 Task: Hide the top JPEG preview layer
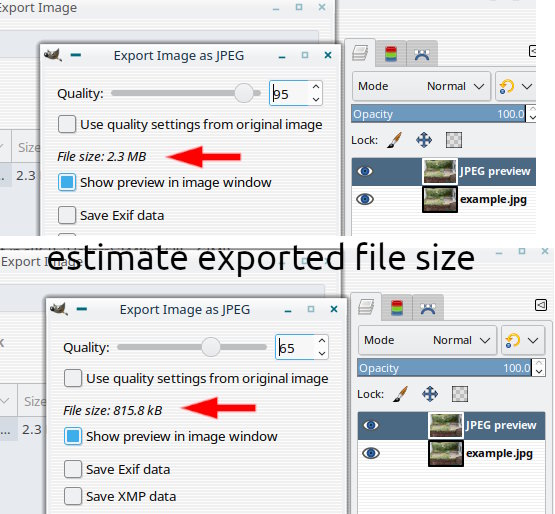(x=365, y=171)
